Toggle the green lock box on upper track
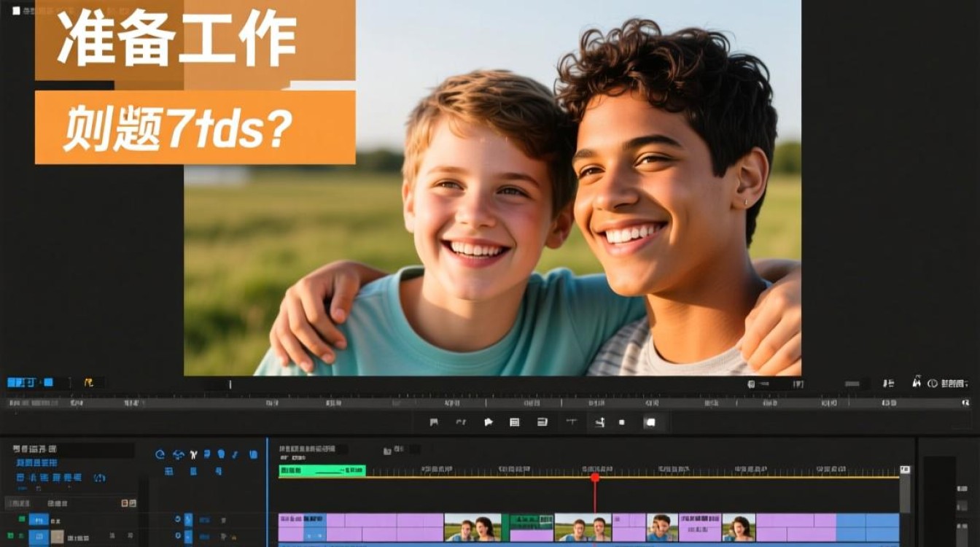 (x=22, y=519)
